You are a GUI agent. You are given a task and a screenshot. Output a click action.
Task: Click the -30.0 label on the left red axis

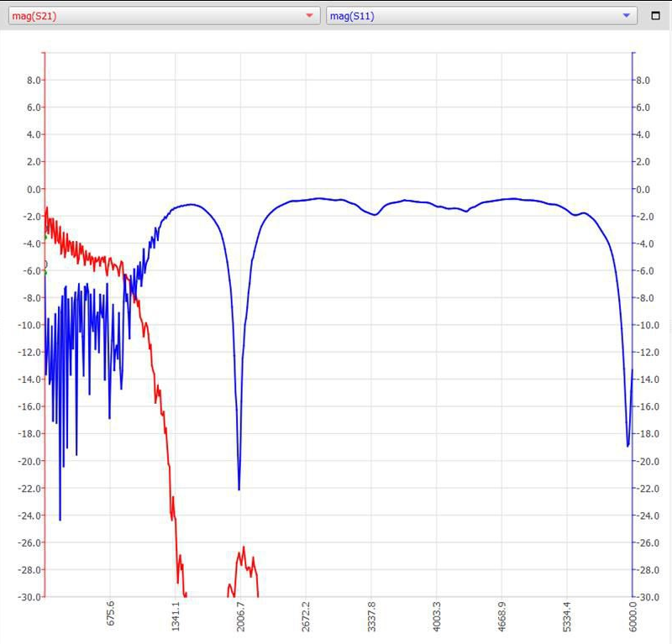[29, 597]
